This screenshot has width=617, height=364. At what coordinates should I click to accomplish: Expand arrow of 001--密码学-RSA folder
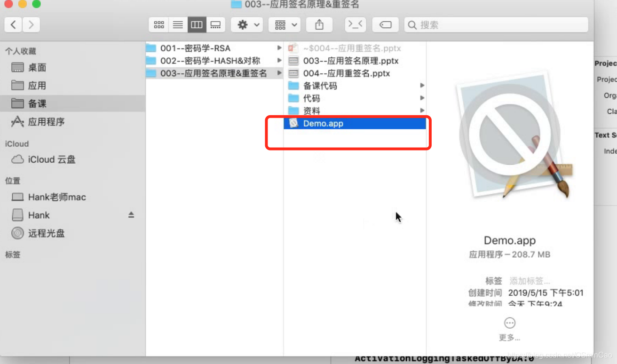coord(279,48)
